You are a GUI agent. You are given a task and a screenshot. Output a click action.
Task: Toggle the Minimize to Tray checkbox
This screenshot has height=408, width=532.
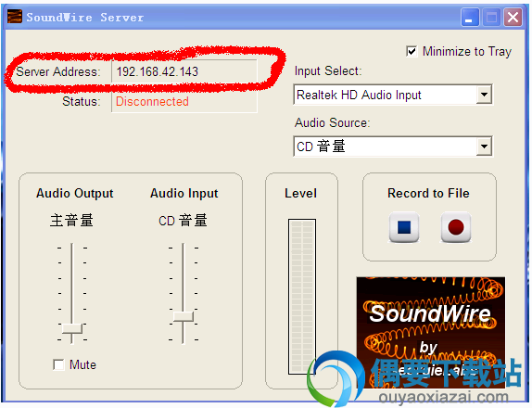coord(412,52)
